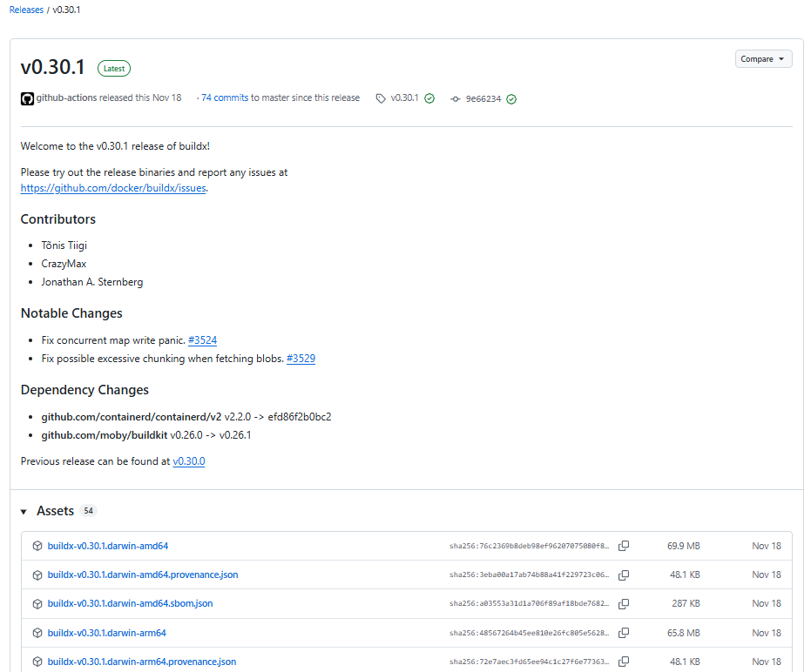Open previous release v0.30.0 link
The height and width of the screenshot is (672, 811).
(189, 461)
